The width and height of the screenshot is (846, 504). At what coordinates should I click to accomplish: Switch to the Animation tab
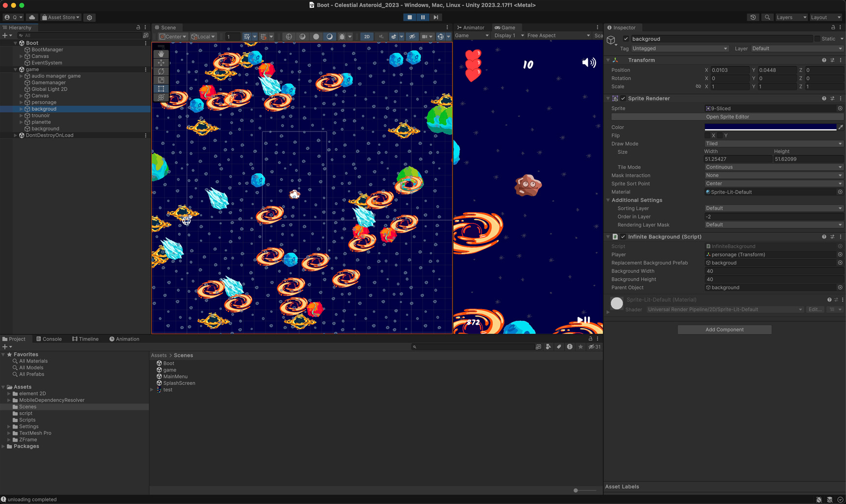pos(124,339)
